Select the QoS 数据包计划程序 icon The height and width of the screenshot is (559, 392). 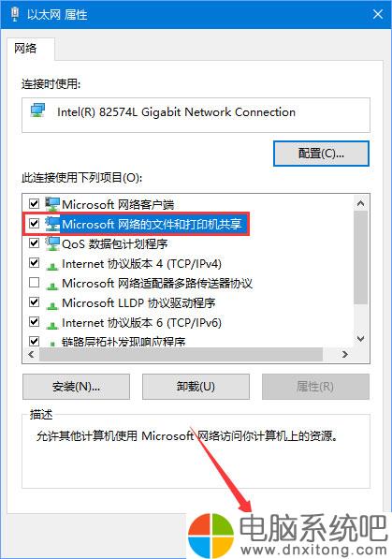[x=52, y=243]
